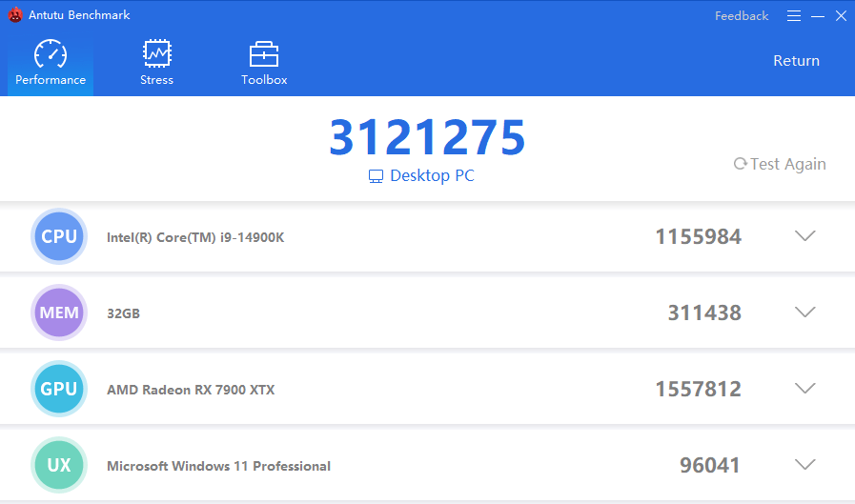Click the MEM badge icon
Image resolution: width=855 pixels, height=504 pixels.
59,312
